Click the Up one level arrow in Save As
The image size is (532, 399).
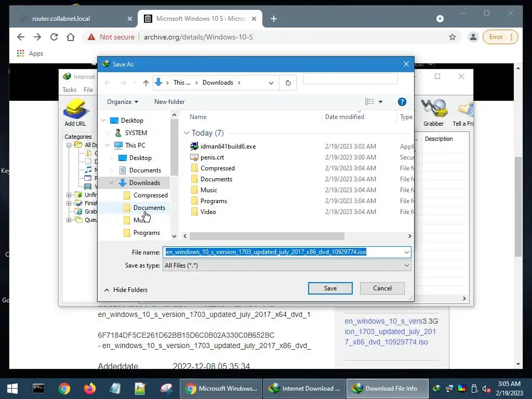146,83
